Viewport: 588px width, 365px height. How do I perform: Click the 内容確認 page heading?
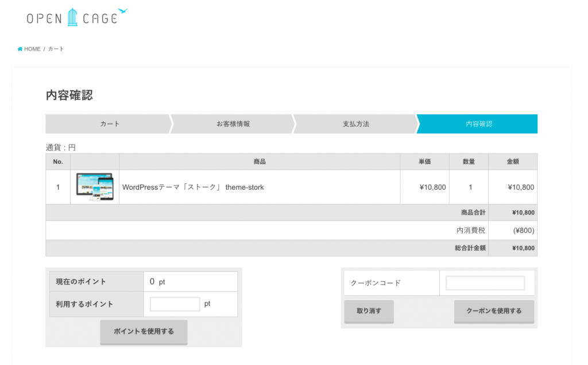point(69,95)
